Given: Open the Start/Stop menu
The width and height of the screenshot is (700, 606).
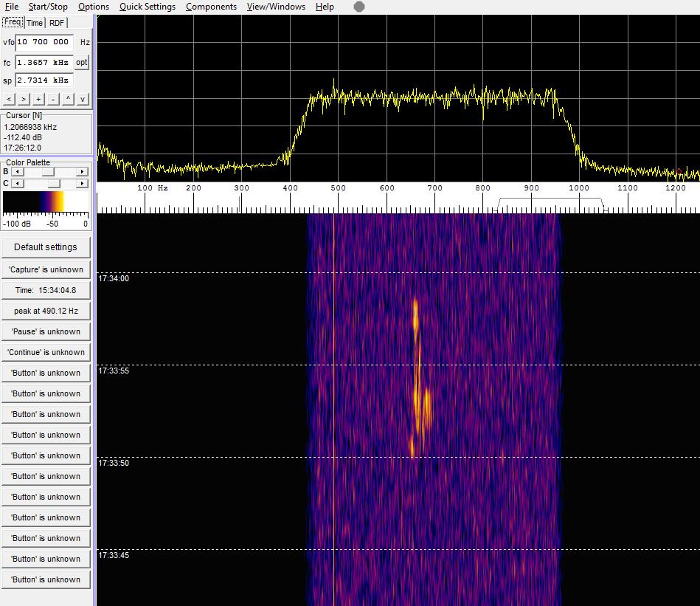Looking at the screenshot, I should pos(48,7).
